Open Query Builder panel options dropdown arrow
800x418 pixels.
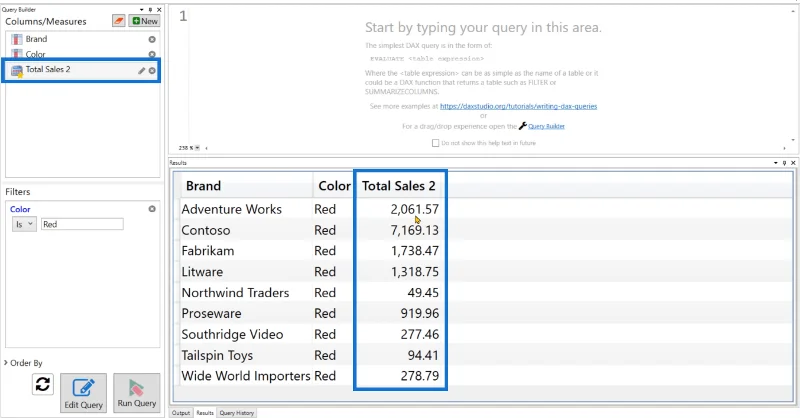click(x=142, y=10)
